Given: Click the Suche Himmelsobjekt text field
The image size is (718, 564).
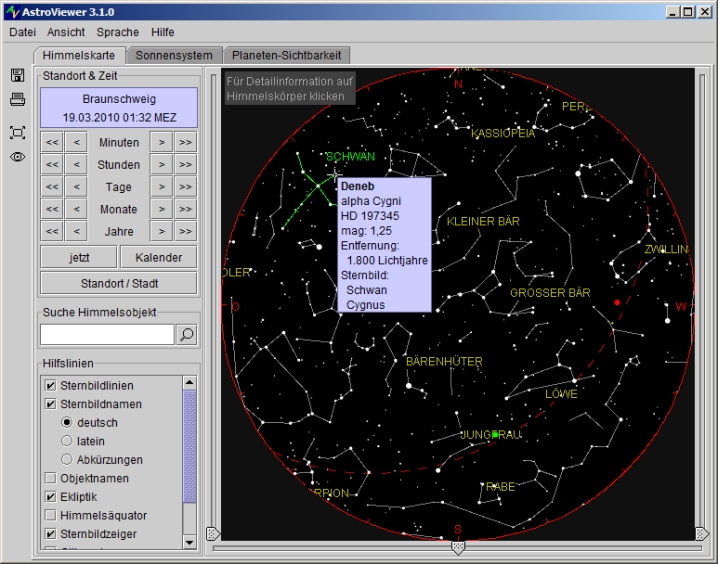Looking at the screenshot, I should (107, 335).
